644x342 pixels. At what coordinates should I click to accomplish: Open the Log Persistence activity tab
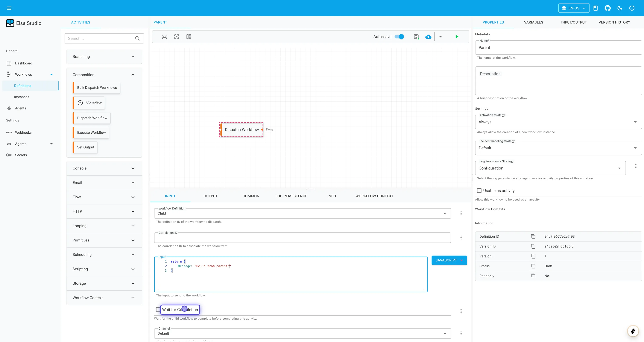[x=291, y=196]
